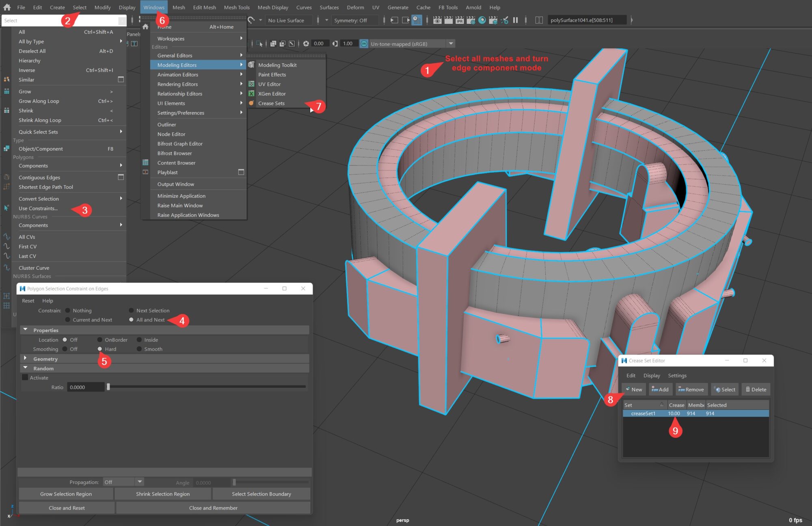812x526 pixels.
Task: Expand the Geometry section
Action: point(25,359)
